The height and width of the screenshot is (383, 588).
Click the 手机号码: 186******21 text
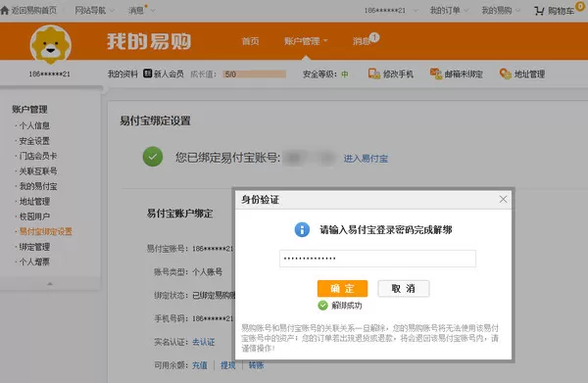pyautogui.click(x=194, y=318)
